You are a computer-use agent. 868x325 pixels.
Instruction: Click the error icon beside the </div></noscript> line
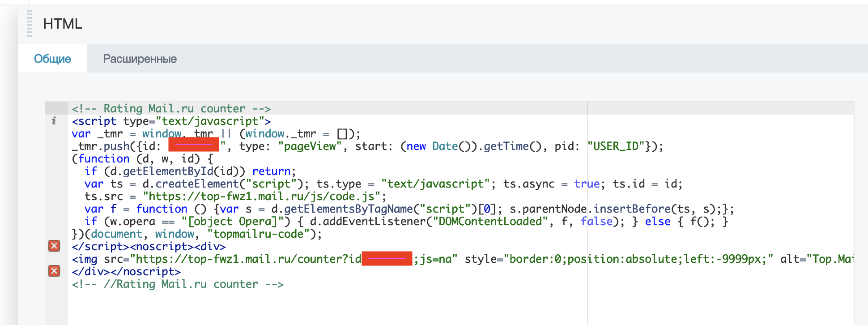(54, 271)
